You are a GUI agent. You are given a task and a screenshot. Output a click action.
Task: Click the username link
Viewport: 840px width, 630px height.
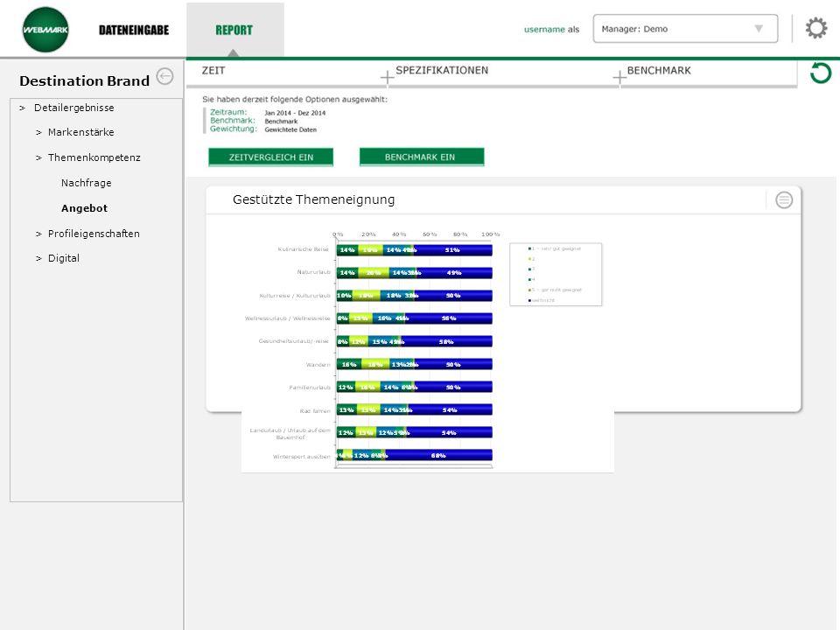tap(544, 30)
